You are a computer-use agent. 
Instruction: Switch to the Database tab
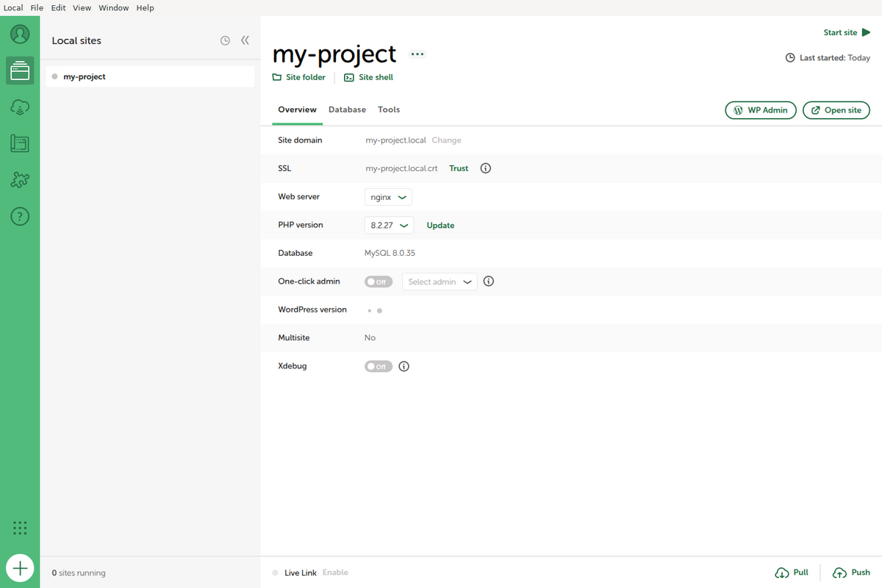click(x=347, y=110)
